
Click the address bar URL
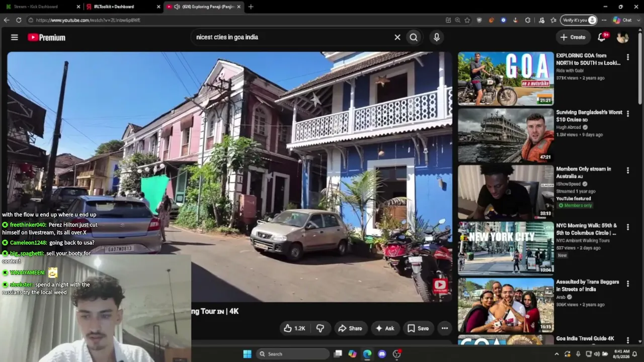88,20
